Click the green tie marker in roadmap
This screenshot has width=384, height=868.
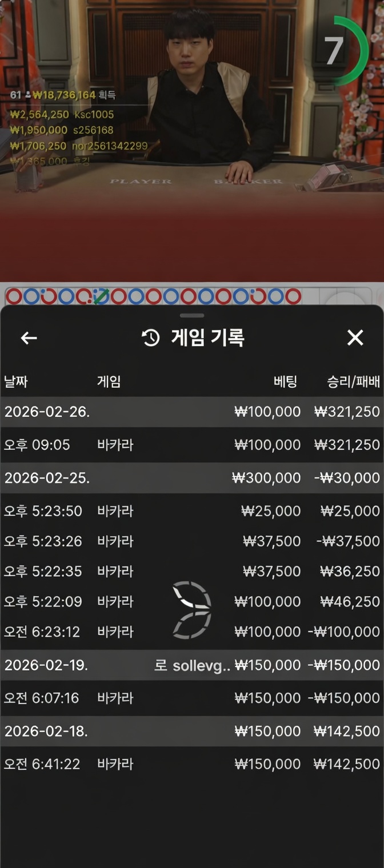pyautogui.click(x=101, y=296)
